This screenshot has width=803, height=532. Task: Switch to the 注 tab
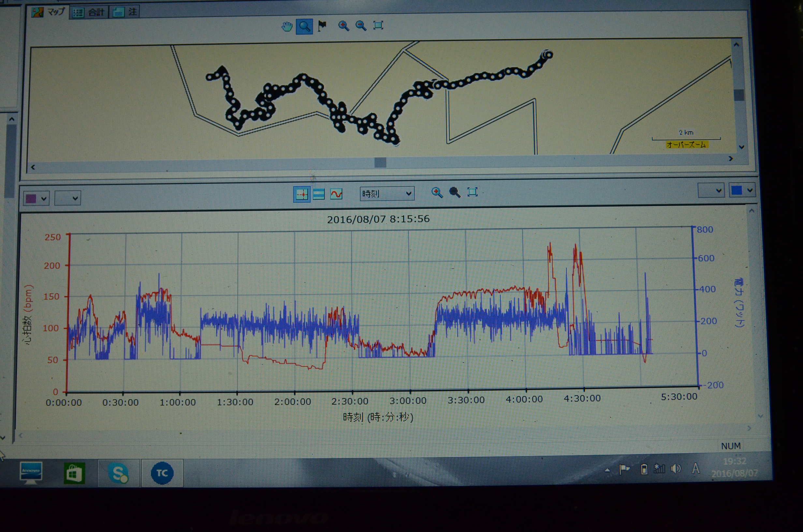point(124,12)
